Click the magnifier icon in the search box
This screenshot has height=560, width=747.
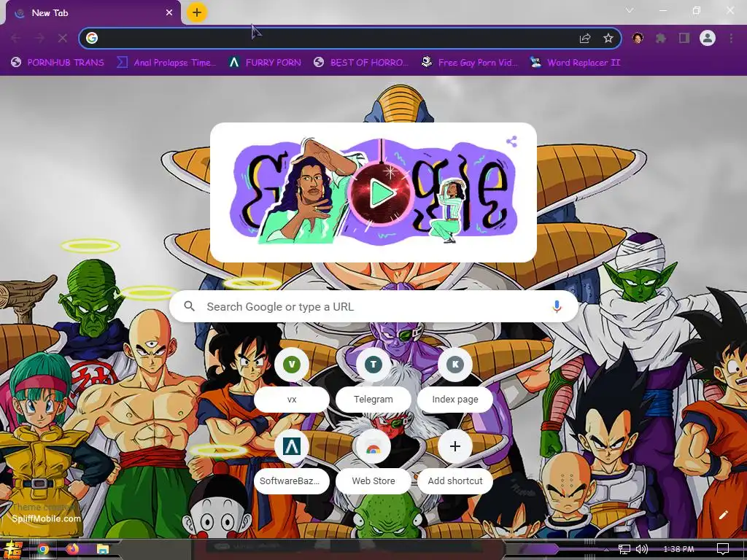190,306
